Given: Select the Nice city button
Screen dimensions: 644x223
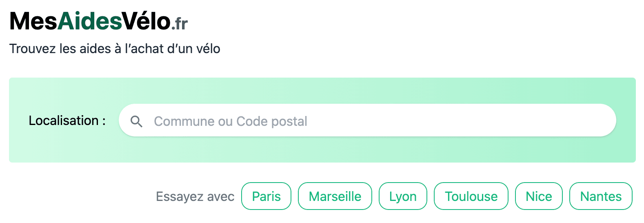Looking at the screenshot, I should click(539, 196).
